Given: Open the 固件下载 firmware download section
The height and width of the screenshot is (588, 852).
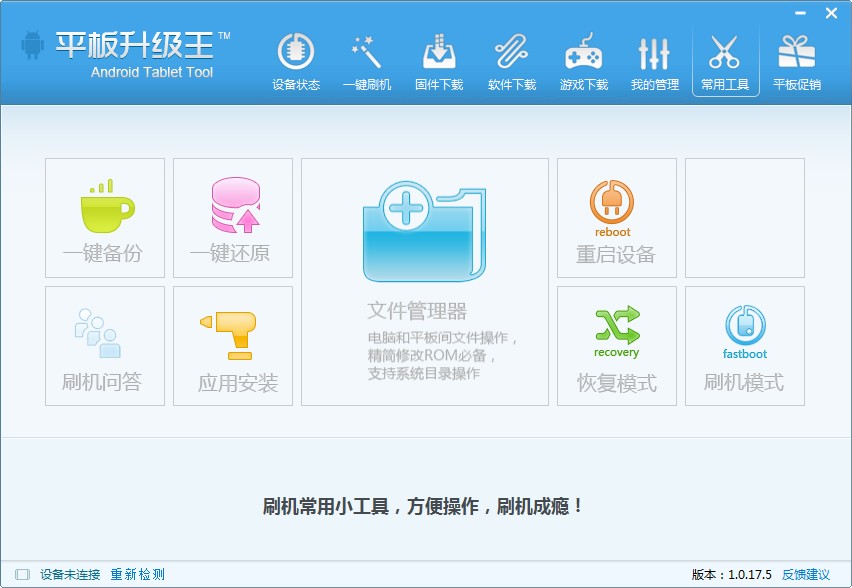Looking at the screenshot, I should 439,62.
